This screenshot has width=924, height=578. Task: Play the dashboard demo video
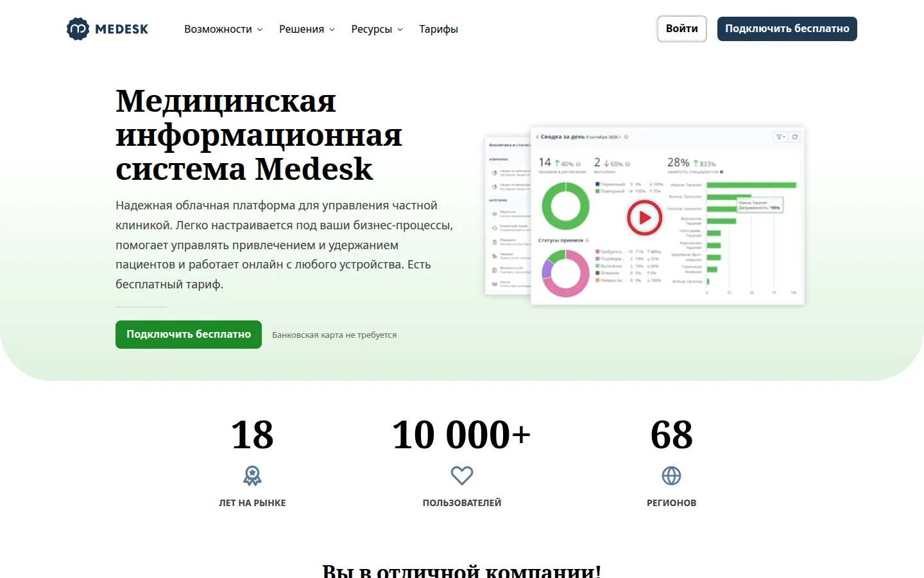[644, 218]
